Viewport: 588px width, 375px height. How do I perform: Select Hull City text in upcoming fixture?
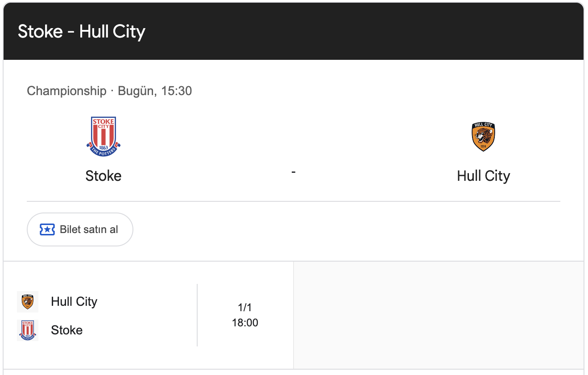point(74,302)
